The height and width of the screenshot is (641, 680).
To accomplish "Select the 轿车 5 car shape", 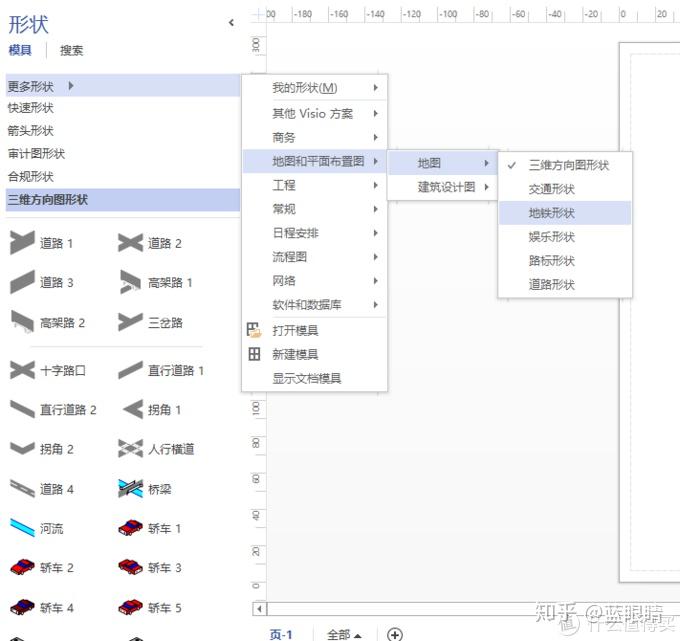I will pos(150,607).
